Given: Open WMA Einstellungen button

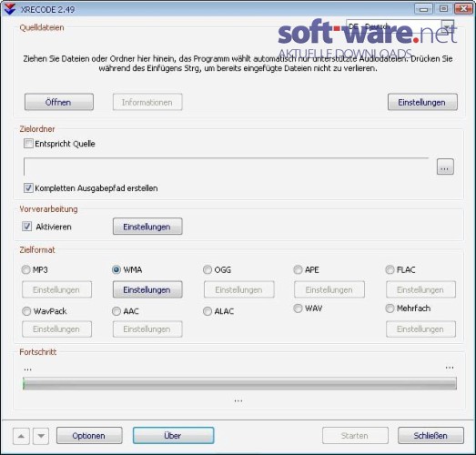Looking at the screenshot, I should [147, 289].
